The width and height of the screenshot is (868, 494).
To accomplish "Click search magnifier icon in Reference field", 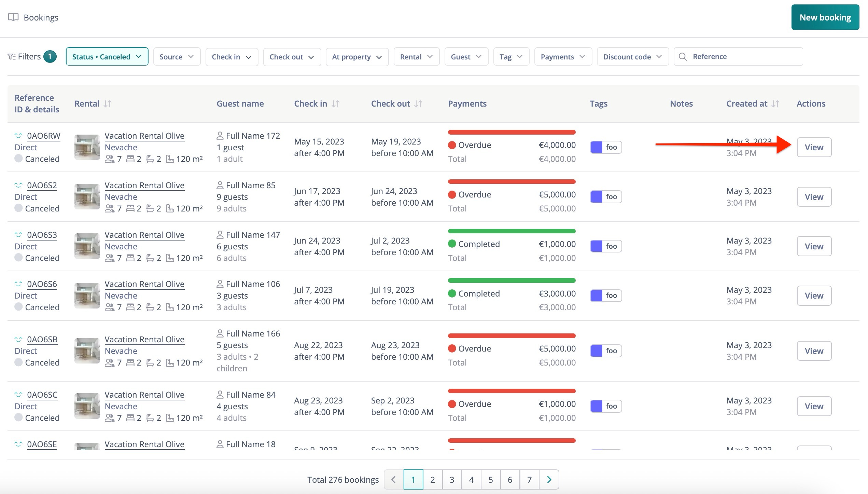I will [x=683, y=57].
